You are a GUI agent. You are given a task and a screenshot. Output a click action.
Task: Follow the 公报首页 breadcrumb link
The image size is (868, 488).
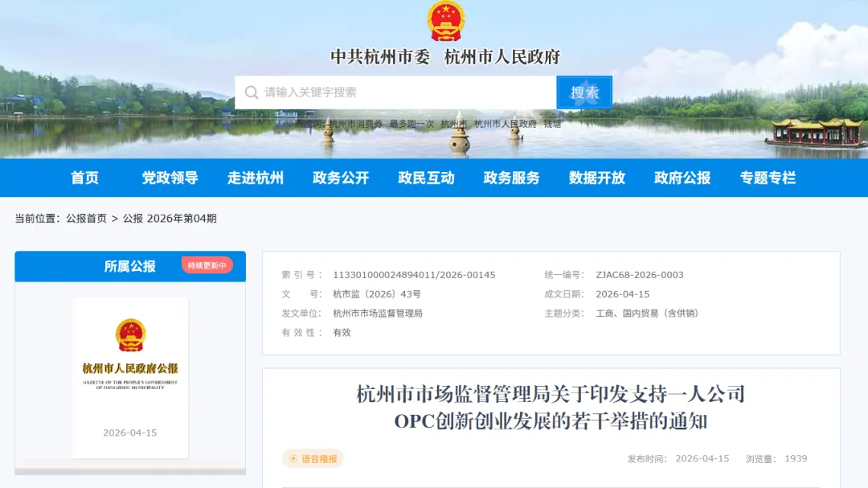(x=86, y=219)
